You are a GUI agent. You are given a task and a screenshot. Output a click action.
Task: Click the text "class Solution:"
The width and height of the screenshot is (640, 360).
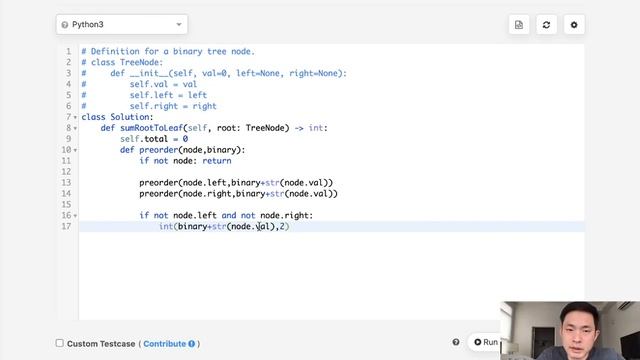(117, 117)
